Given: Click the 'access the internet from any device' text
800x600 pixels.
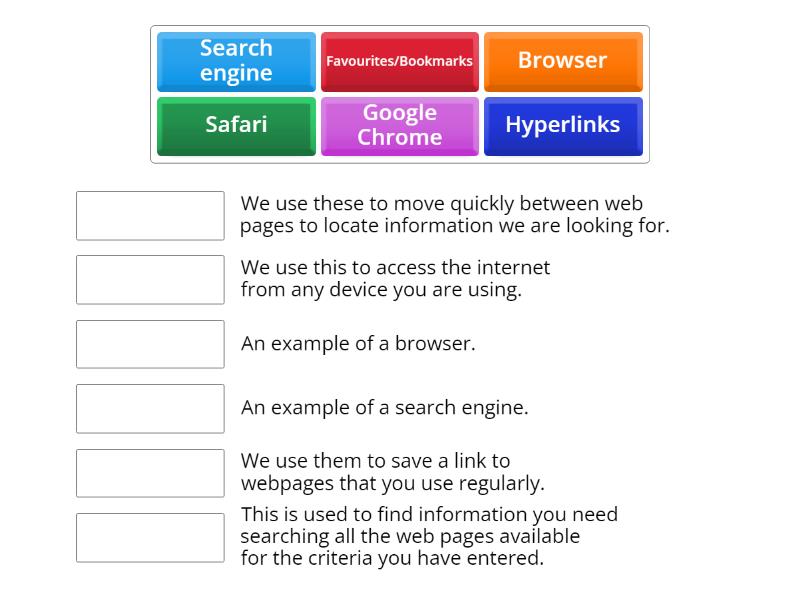Looking at the screenshot, I should pos(395,279).
